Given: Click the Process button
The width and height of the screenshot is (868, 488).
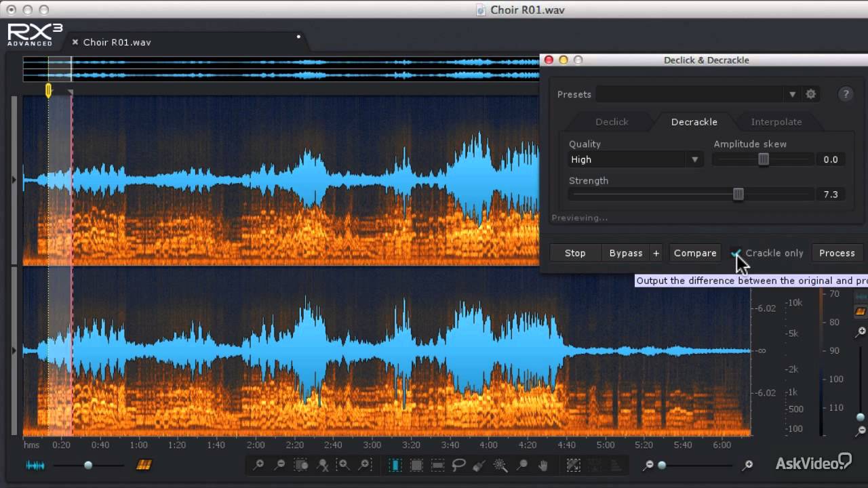Looking at the screenshot, I should [x=837, y=253].
